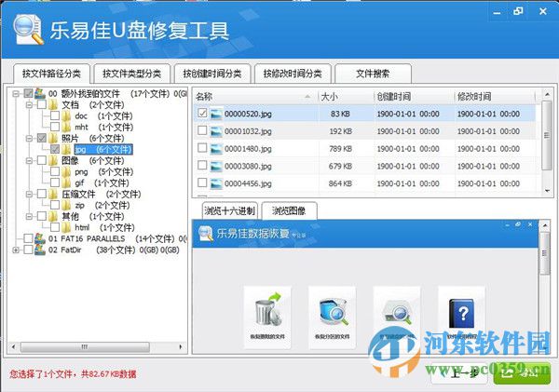
Task: Click the green 导出 button
Action: pos(522,373)
